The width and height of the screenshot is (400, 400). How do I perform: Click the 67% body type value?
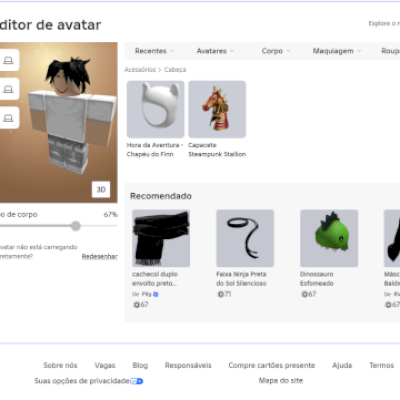click(111, 215)
